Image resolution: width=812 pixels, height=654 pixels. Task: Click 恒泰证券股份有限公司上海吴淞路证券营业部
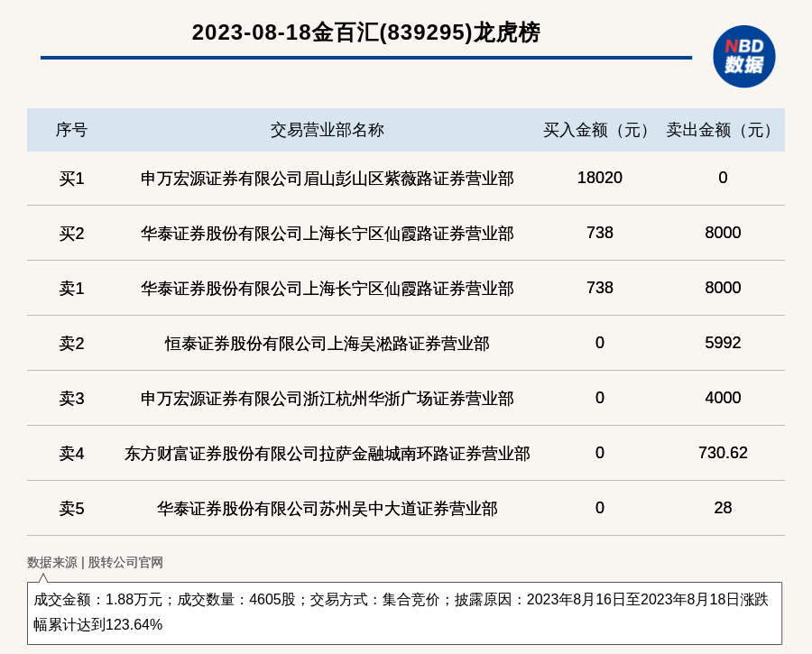point(328,344)
